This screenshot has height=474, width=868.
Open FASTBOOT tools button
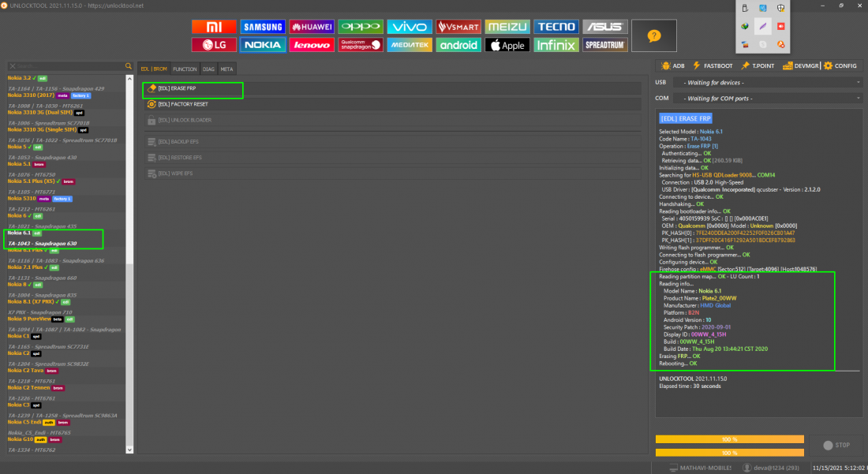713,65
